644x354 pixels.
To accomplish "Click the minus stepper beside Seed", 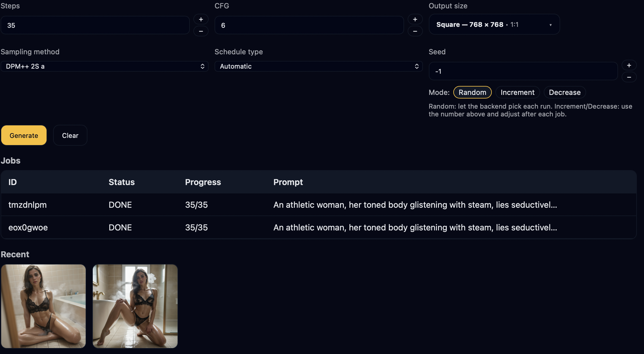I will [x=630, y=77].
